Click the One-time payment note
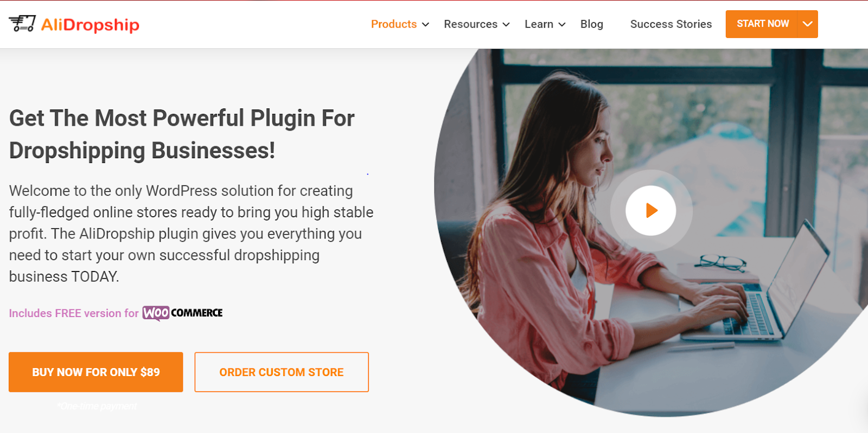The image size is (868, 433). coord(97,406)
